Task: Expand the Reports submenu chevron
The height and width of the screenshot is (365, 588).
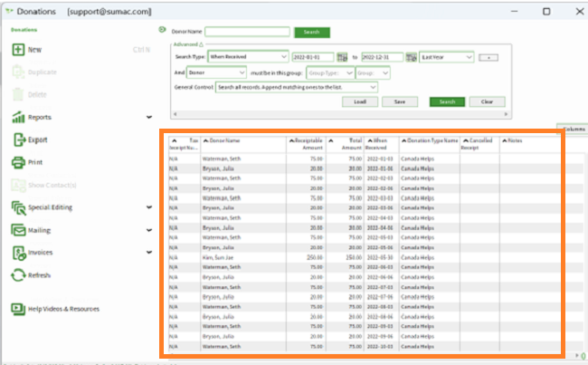Action: (149, 117)
